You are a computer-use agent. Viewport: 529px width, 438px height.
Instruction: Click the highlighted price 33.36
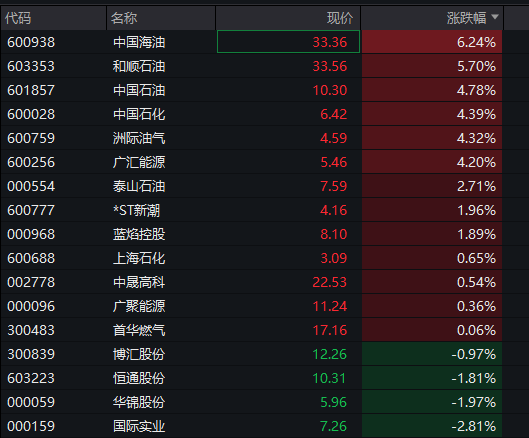click(288, 42)
